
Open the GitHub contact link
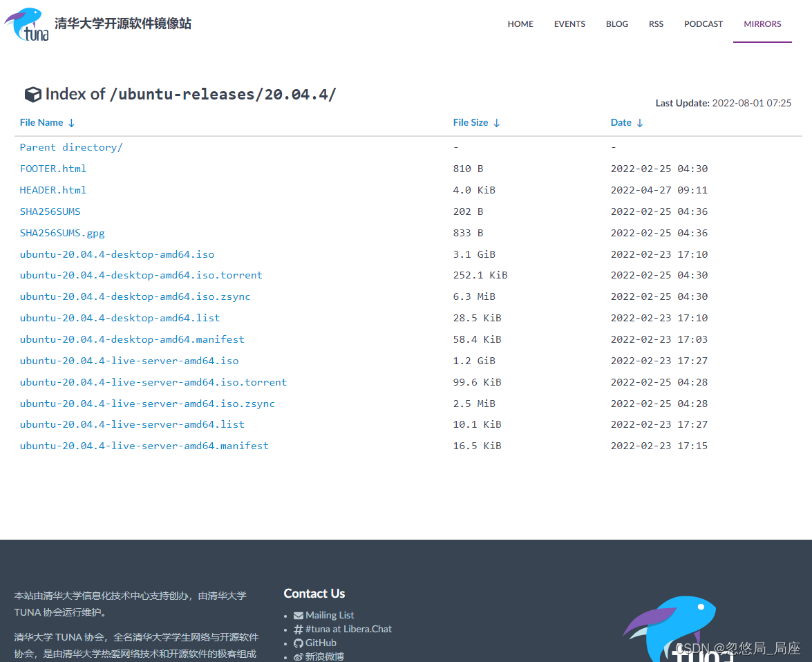coord(321,643)
